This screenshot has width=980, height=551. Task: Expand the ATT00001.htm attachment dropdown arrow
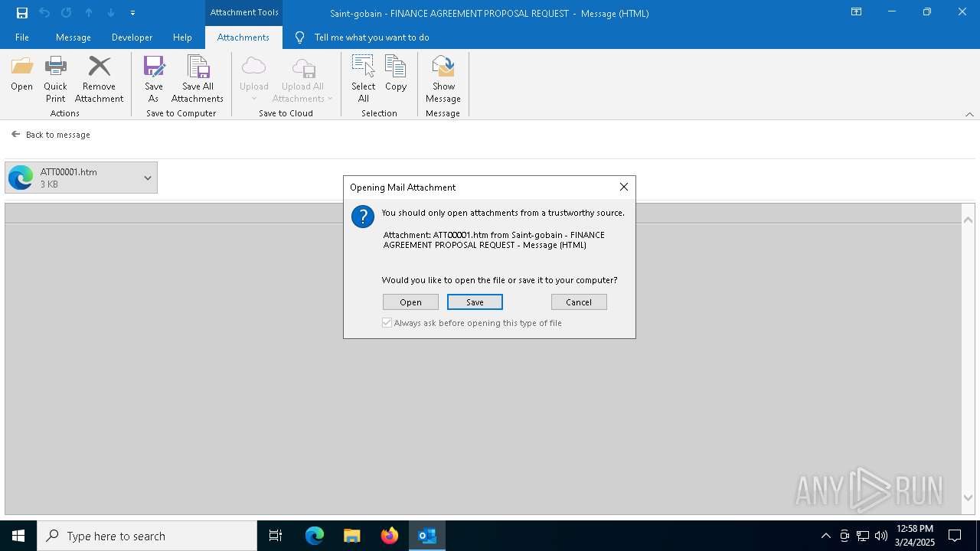pos(148,178)
